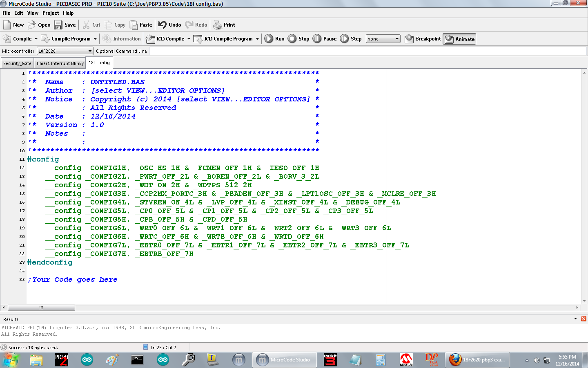
Task: Switch to the Timer1 Interrupt Blinky tab
Action: click(x=60, y=63)
